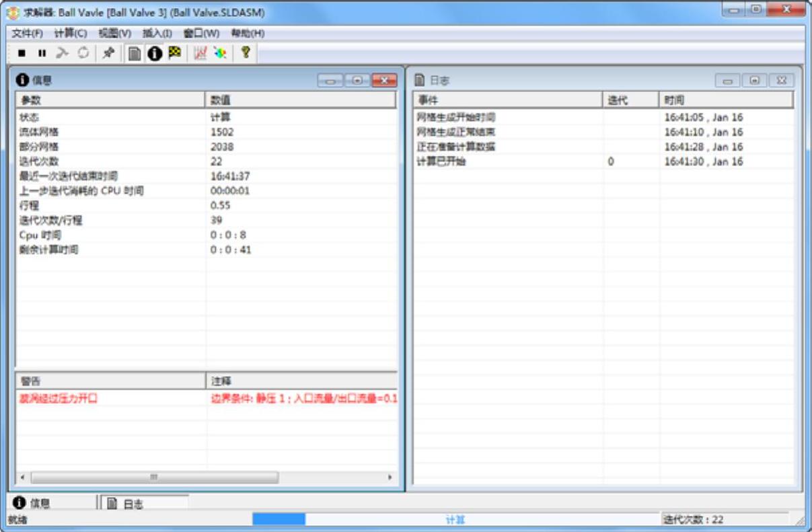Screen dimensions: 812x532
Task: Close the 日志 sub-window
Action: 781,81
